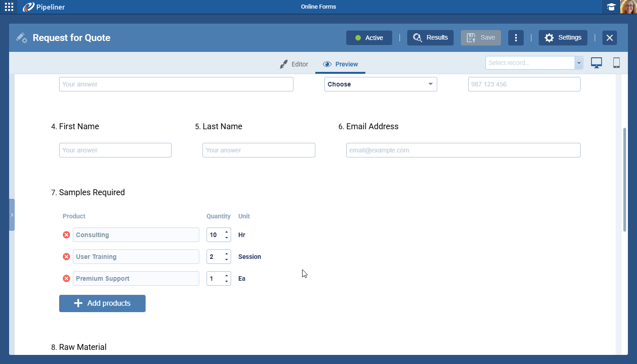Image resolution: width=637 pixels, height=364 pixels.
Task: Expand the collapsed left side panel
Action: [x=12, y=215]
